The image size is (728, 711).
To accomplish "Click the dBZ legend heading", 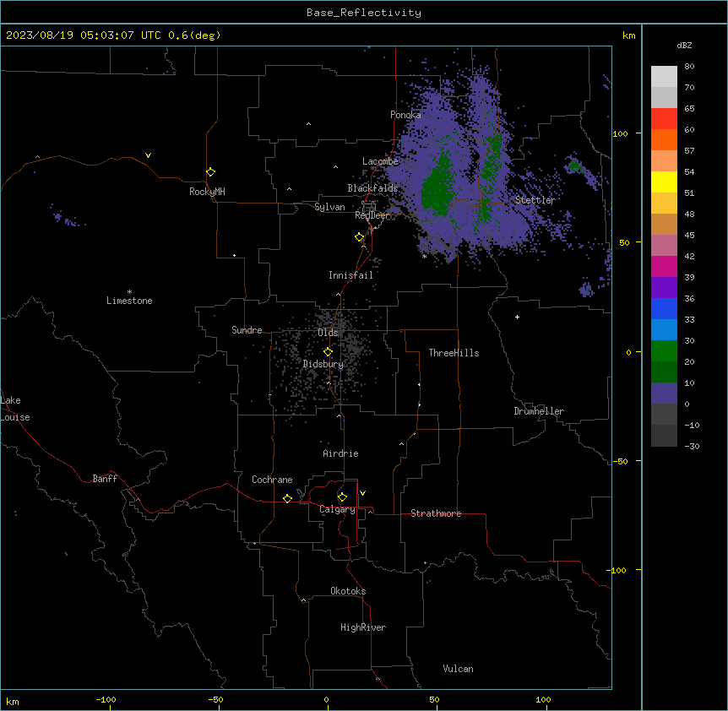I will click(x=684, y=45).
